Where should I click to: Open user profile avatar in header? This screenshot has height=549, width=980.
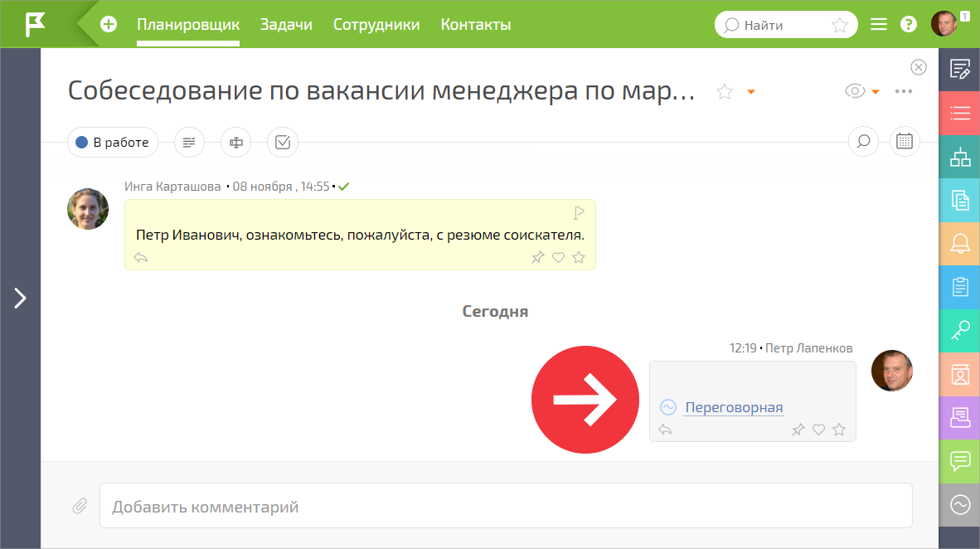point(944,24)
